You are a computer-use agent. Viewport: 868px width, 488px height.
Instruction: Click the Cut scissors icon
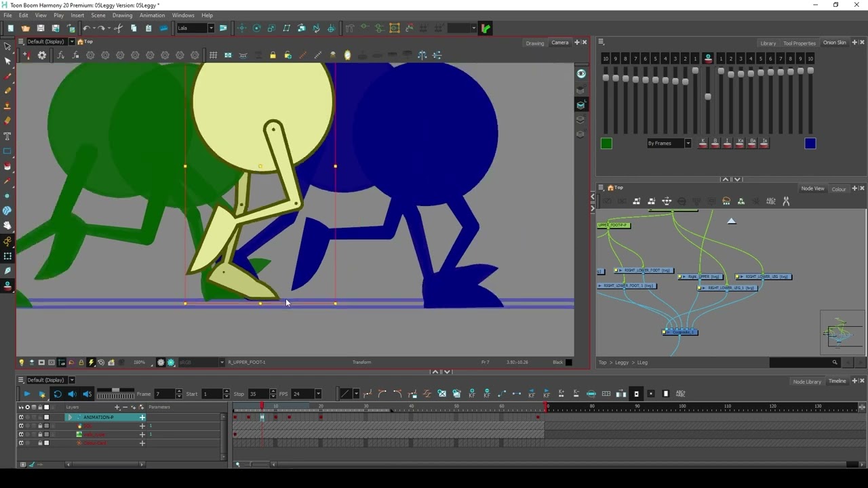(118, 28)
